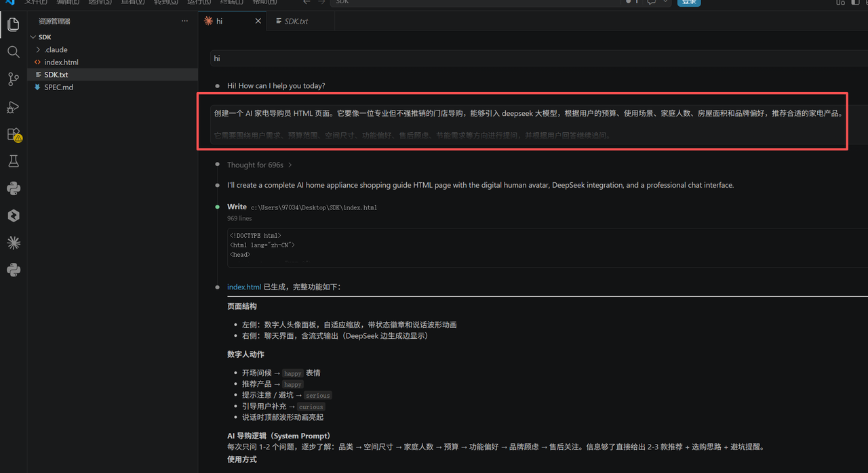
Task: Open the Python icon beneath the Claude icon
Action: (13, 270)
